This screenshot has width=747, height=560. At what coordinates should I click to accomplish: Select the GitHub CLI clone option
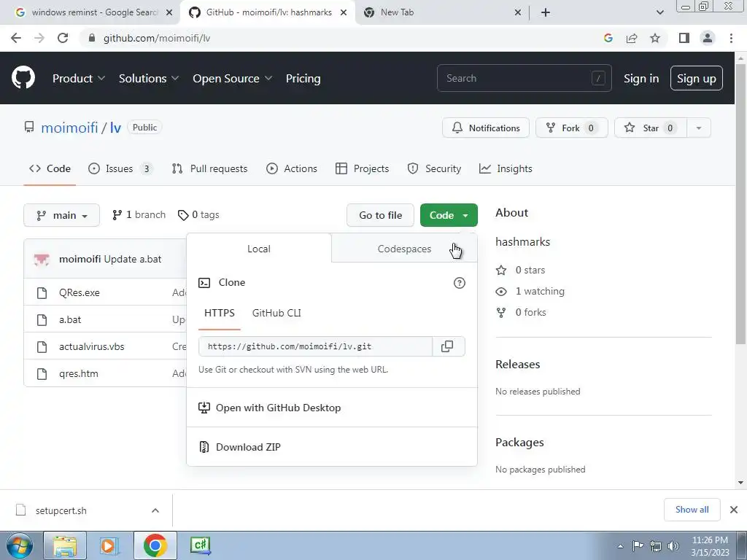tap(276, 314)
